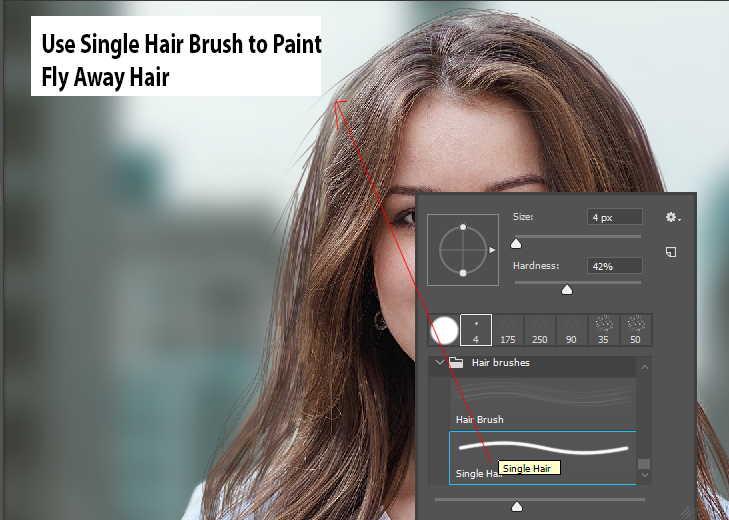Click the brush list scroll up arrow
Image resolution: width=729 pixels, height=520 pixels.
tap(644, 367)
